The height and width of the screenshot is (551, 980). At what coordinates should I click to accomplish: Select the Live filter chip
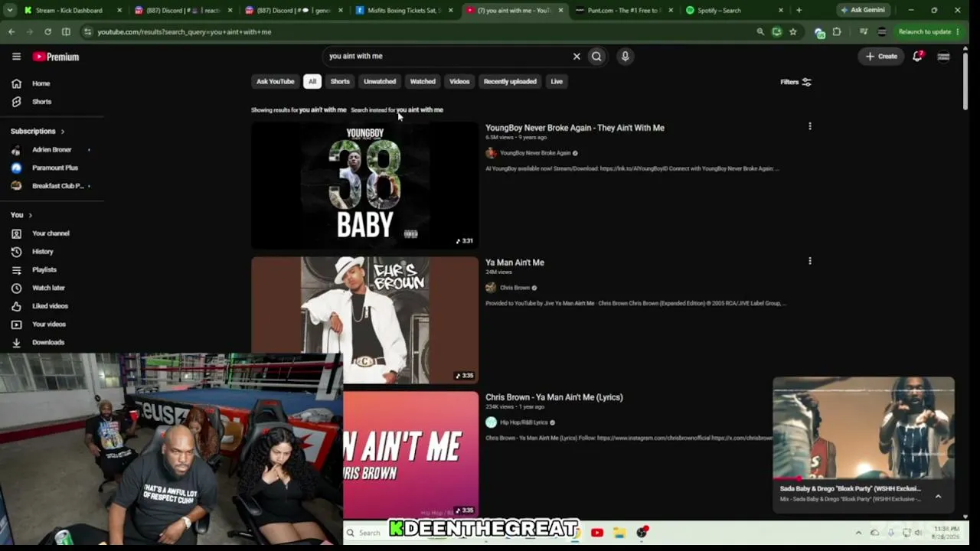[x=557, y=81]
